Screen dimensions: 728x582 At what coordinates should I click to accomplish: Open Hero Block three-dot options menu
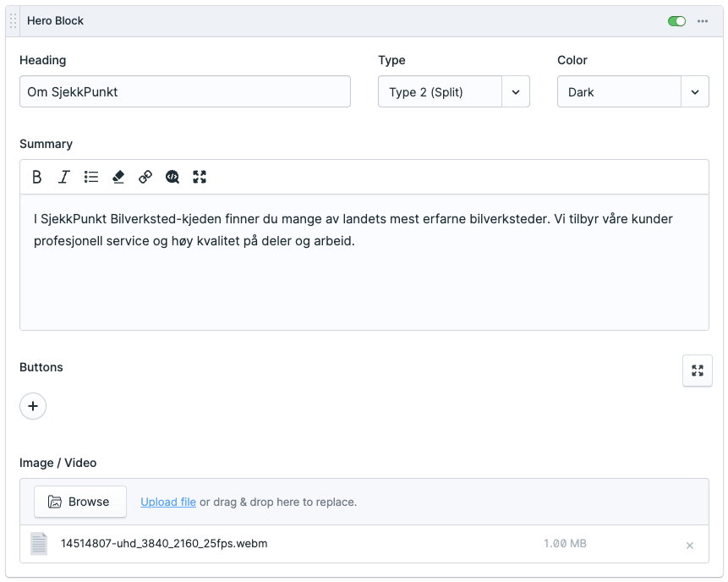(703, 21)
